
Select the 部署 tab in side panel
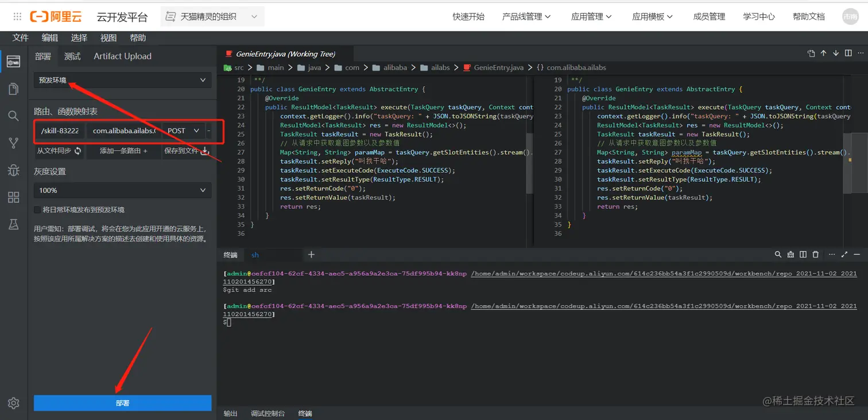coord(43,56)
